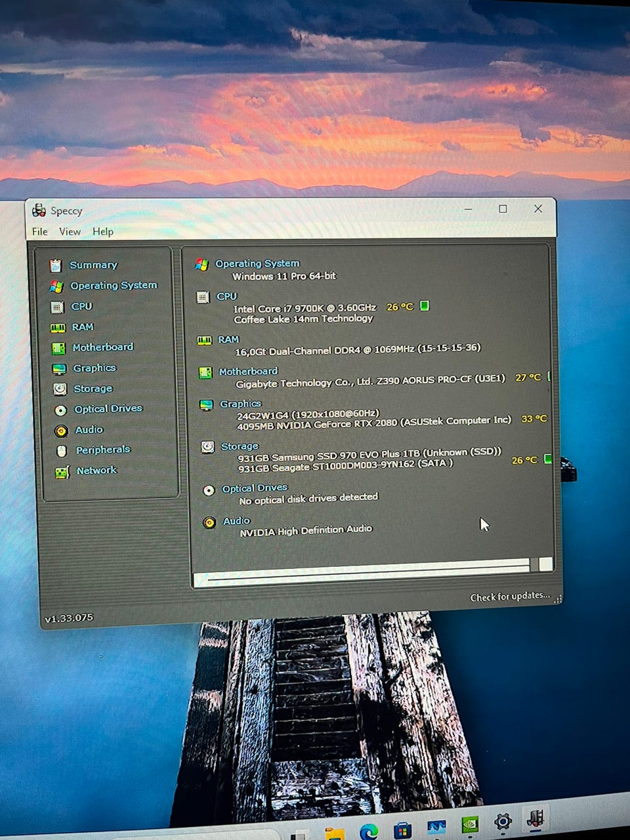Click the 26 °C CPU temperature value
The height and width of the screenshot is (840, 630).
click(x=400, y=306)
